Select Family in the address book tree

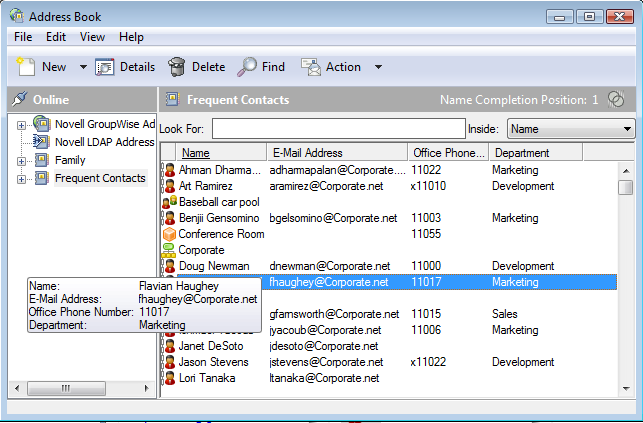[x=70, y=160]
